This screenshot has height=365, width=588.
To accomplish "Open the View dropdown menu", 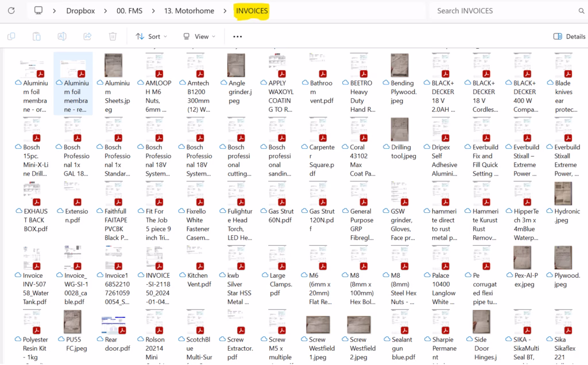I will pos(199,36).
